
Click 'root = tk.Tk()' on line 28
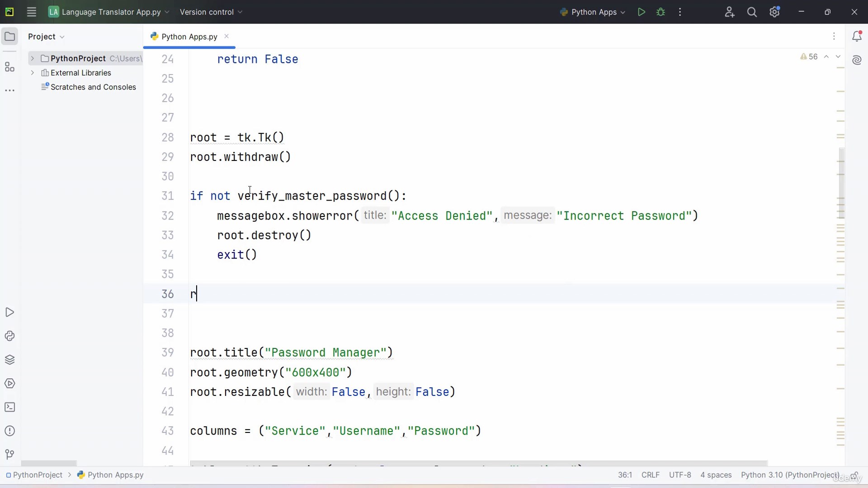coord(237,137)
